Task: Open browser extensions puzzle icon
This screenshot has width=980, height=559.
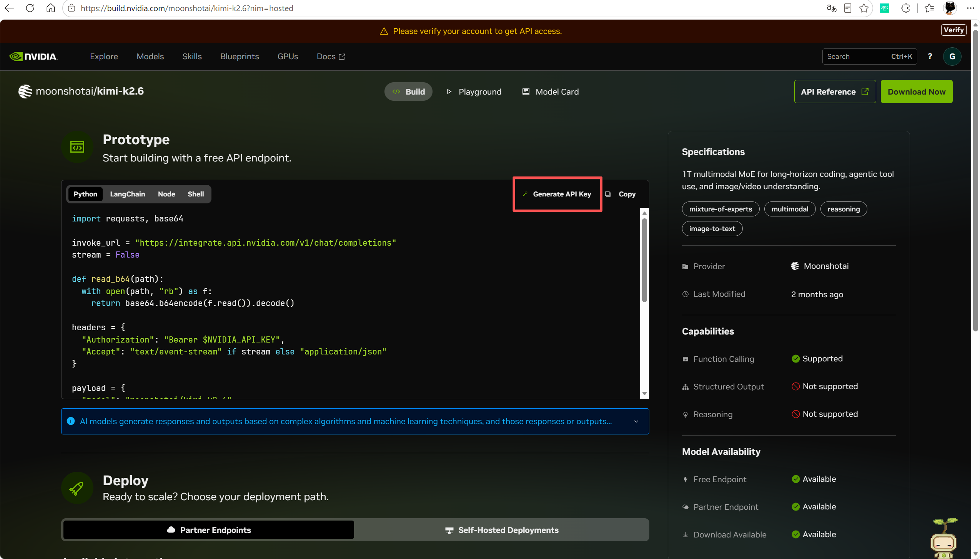Action: tap(905, 8)
